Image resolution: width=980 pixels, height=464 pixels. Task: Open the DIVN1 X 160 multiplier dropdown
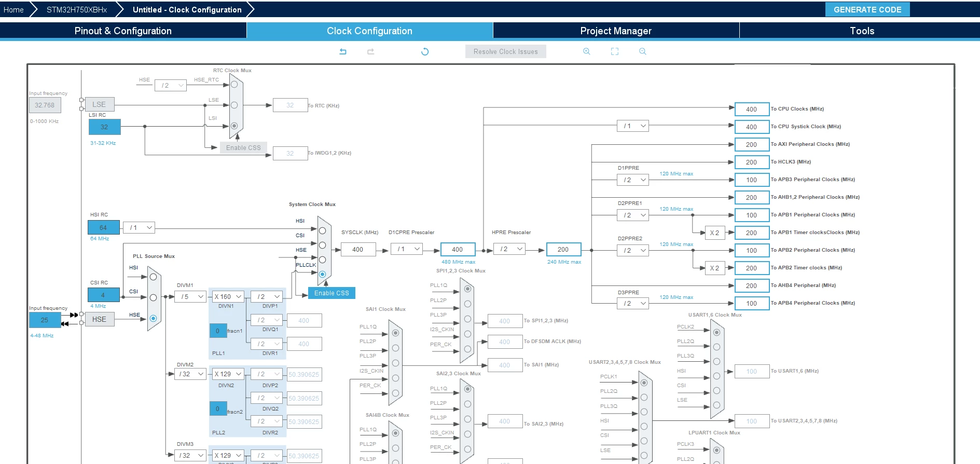click(228, 297)
